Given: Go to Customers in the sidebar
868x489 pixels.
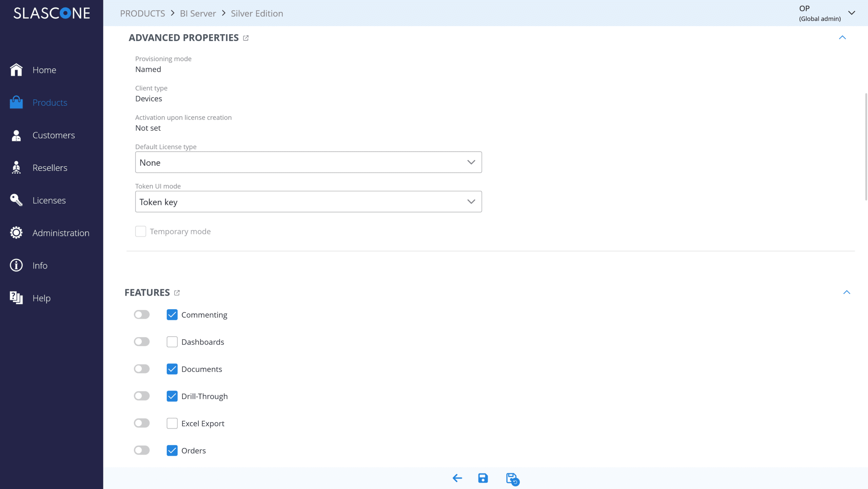Looking at the screenshot, I should click(54, 135).
